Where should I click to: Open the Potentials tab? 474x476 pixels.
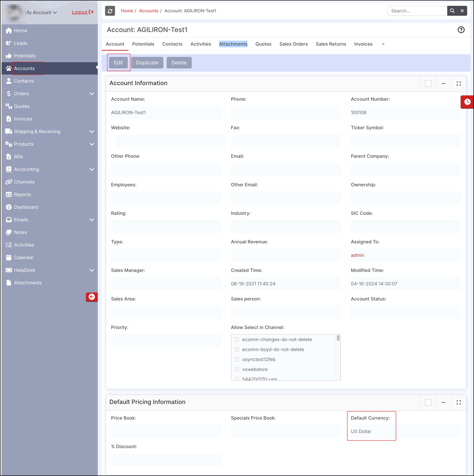point(143,44)
